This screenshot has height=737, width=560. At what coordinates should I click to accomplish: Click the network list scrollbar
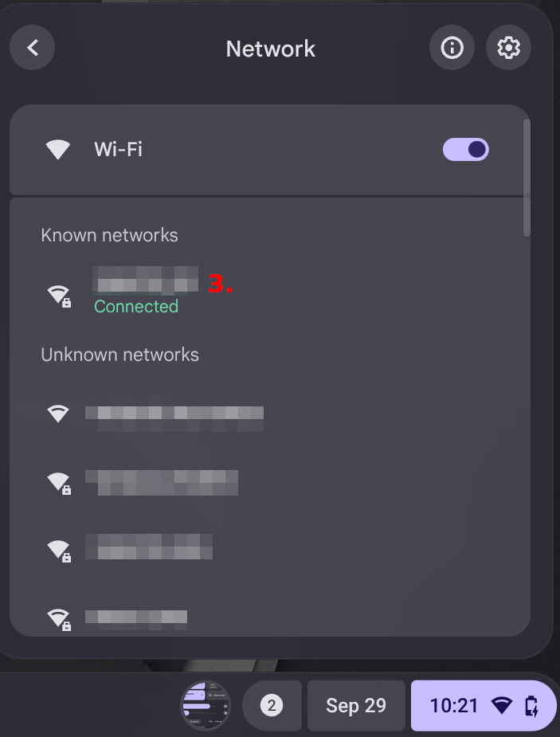[x=526, y=177]
